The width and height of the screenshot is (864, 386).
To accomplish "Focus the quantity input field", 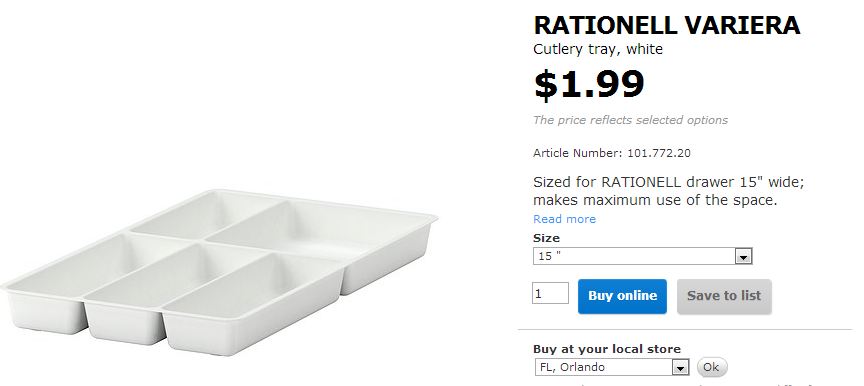I will click(x=550, y=293).
